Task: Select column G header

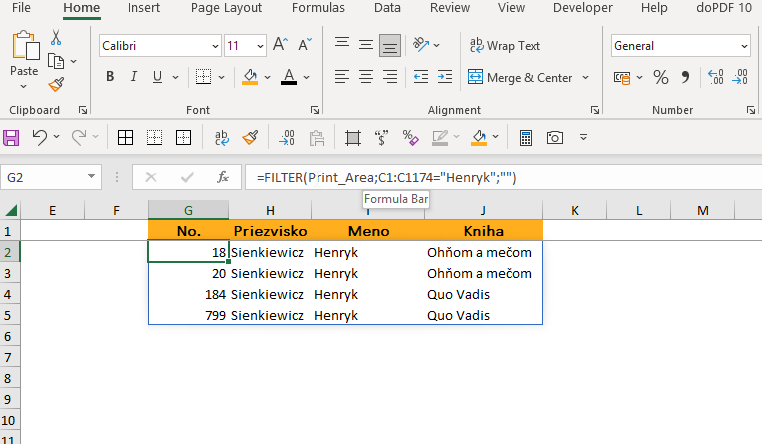Action: coord(189,210)
